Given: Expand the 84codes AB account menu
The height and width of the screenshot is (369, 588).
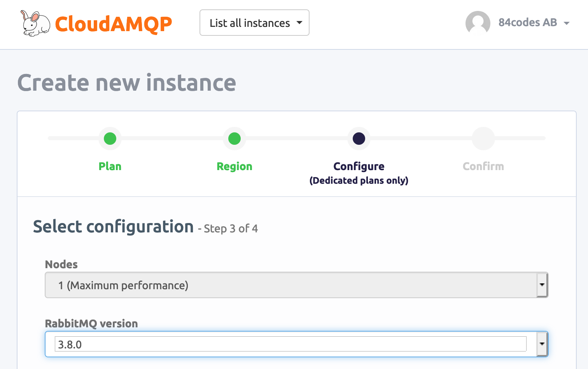Looking at the screenshot, I should 534,23.
